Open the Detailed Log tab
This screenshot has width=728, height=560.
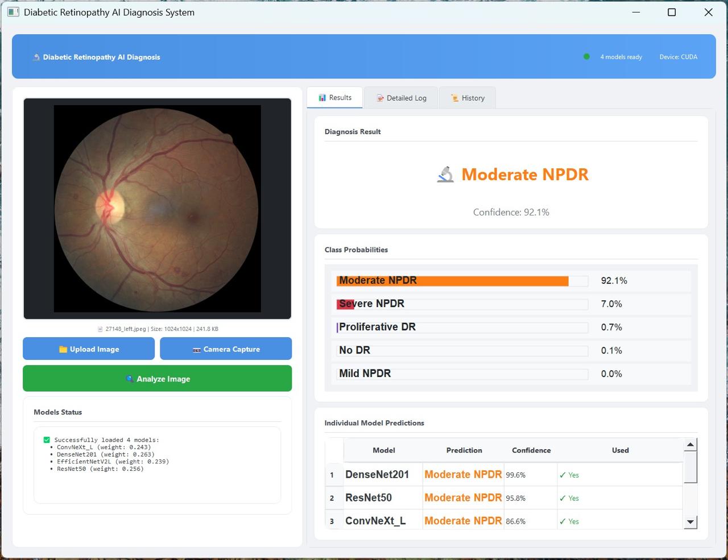[x=401, y=98]
